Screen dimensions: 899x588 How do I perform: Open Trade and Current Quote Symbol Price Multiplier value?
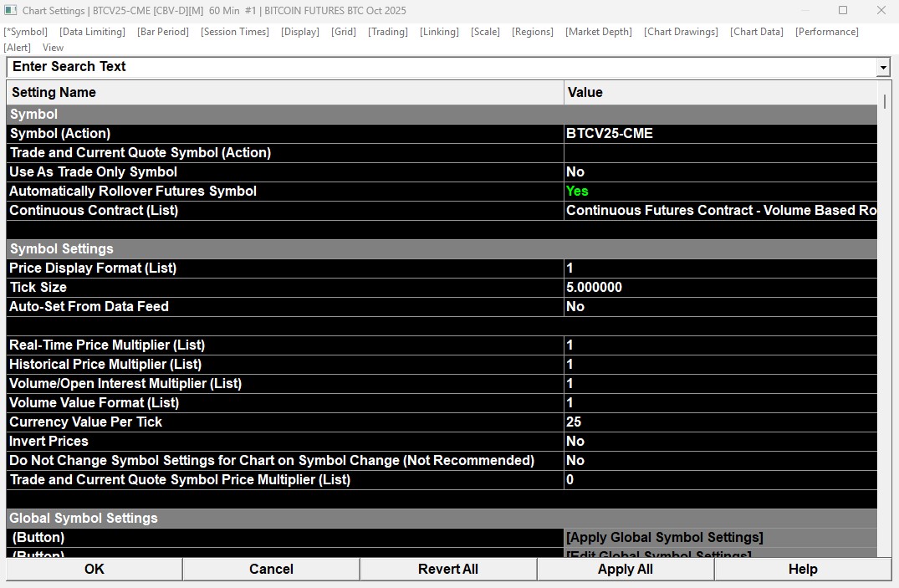pyautogui.click(x=721, y=479)
